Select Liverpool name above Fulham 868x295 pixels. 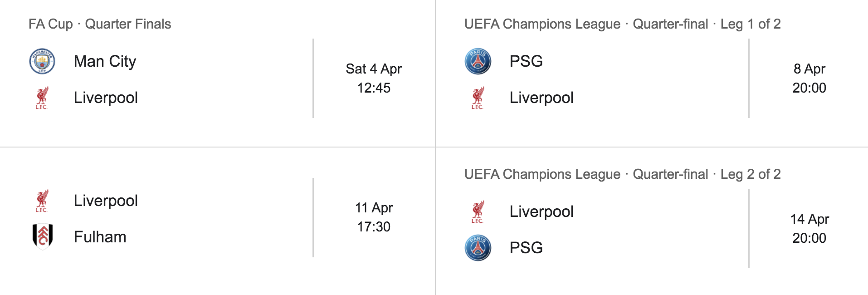click(106, 201)
